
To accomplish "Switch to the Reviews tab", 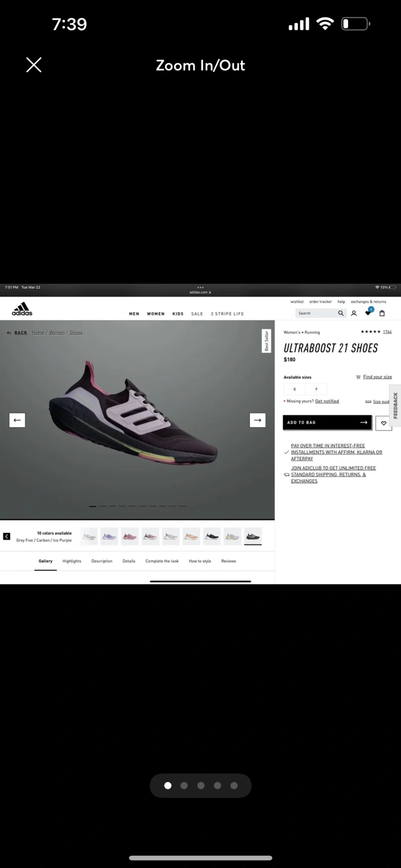I will (228, 561).
